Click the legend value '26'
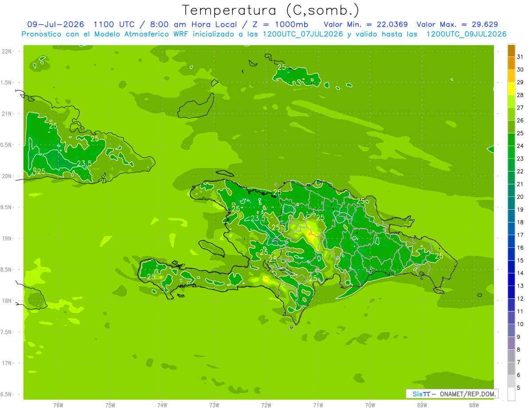Viewport: 532px width, 411px height. tap(520, 121)
